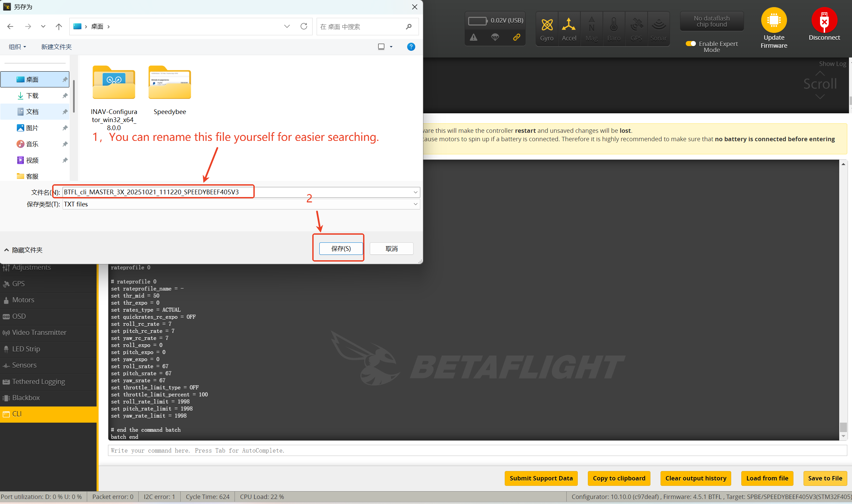This screenshot has height=504, width=852.
Task: Select the Motors tab in sidebar
Action: pos(23,300)
